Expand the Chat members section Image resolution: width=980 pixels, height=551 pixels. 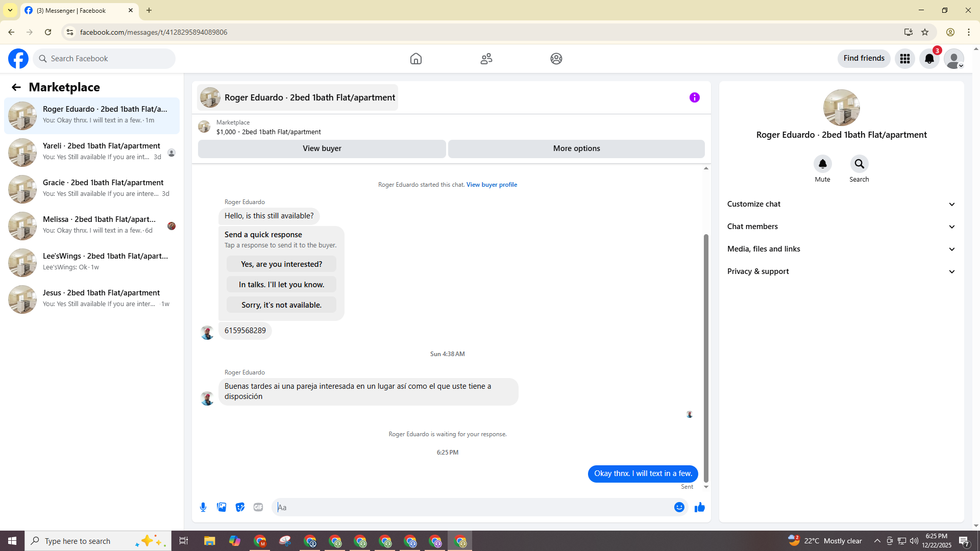point(841,227)
